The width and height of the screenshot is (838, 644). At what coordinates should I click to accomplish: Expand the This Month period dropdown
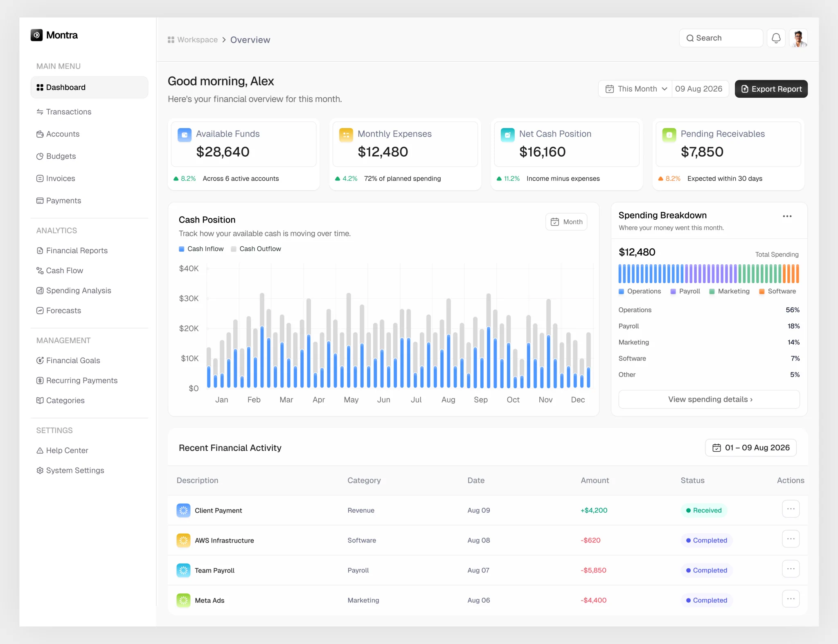click(635, 89)
